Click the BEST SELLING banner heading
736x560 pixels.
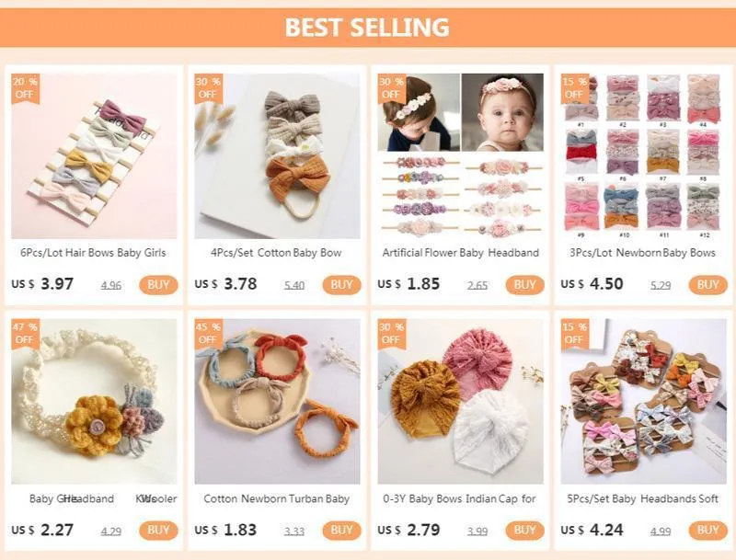click(367, 28)
